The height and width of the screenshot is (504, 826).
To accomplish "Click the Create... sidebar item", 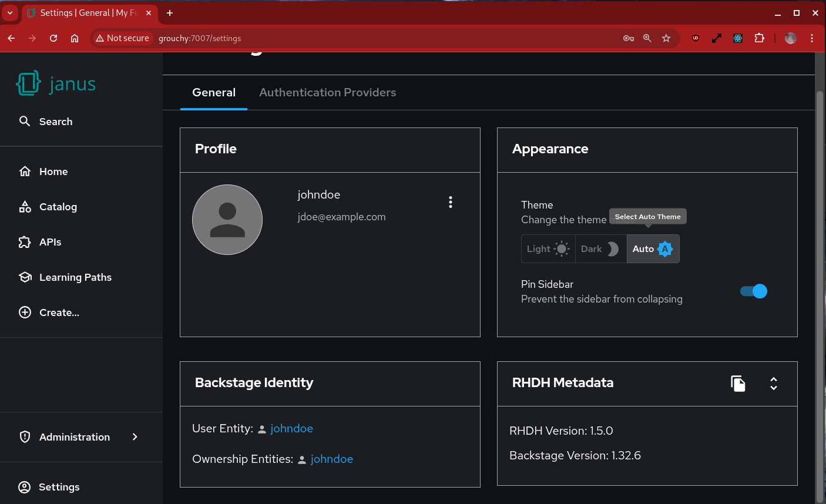I will pyautogui.click(x=59, y=313).
